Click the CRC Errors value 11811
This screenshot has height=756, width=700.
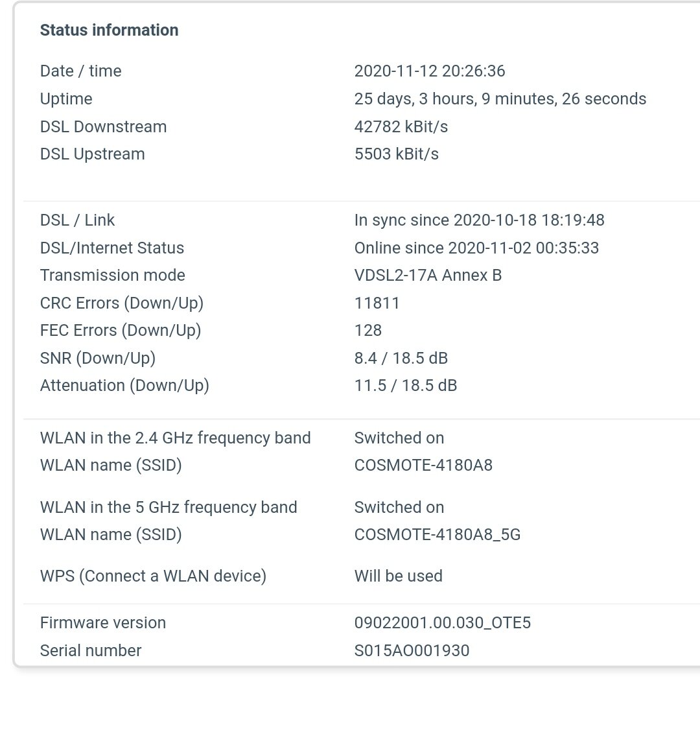(377, 303)
